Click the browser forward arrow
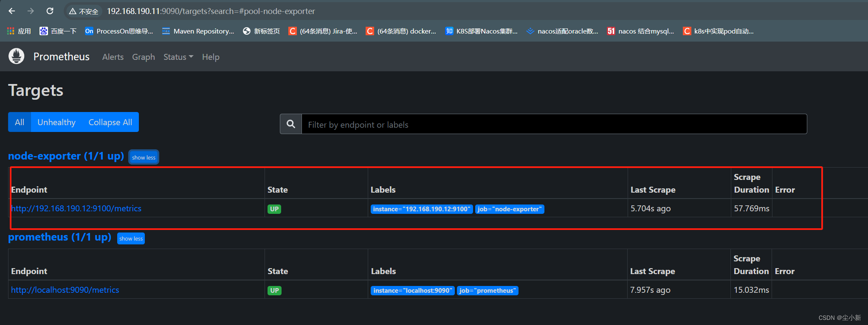Screen dimensions: 868x325 click(x=31, y=11)
